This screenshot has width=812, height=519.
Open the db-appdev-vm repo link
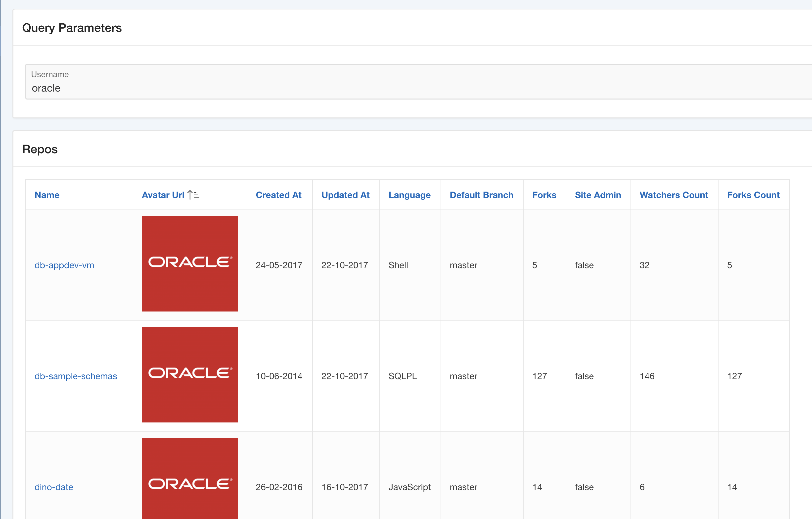click(64, 265)
